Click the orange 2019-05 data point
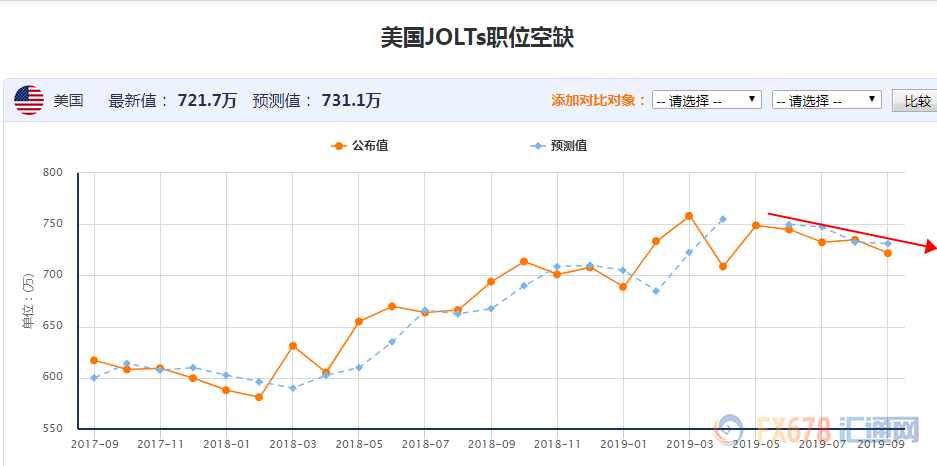 point(756,225)
